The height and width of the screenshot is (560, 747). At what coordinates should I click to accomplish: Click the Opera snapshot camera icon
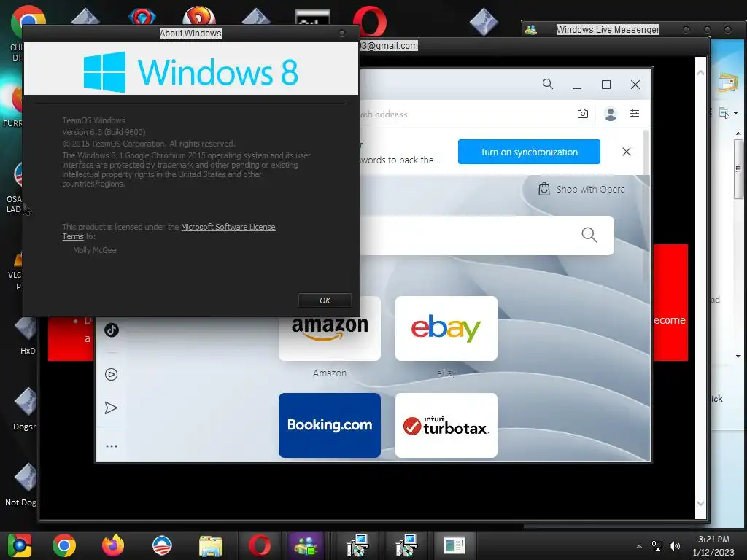[583, 114]
